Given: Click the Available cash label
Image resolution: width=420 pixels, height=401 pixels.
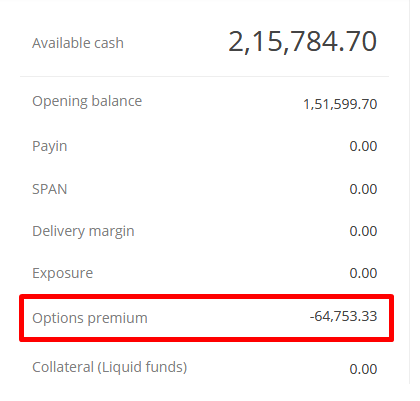Looking at the screenshot, I should click(78, 43).
